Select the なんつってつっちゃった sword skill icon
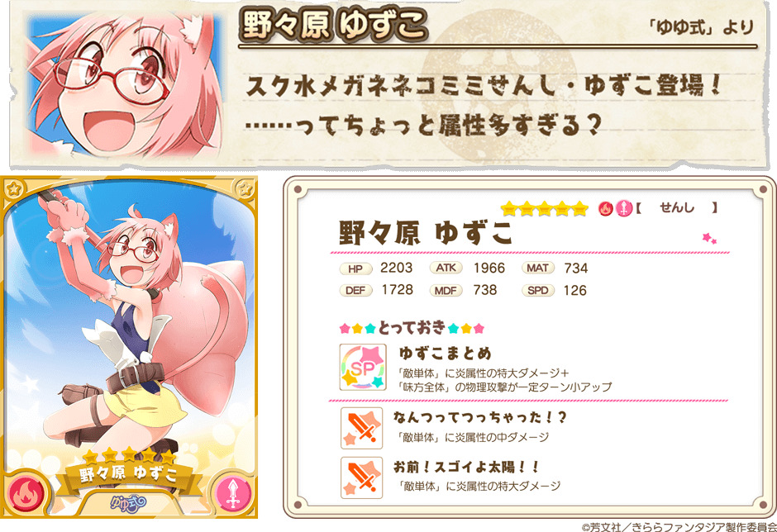Viewport: 777px width, 532px height. (362, 428)
